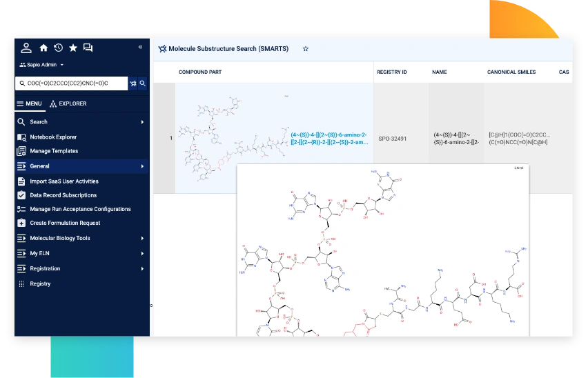This screenshot has width=588, height=378.
Task: Open Manage Run Acceptance Configurations
Action: point(81,209)
